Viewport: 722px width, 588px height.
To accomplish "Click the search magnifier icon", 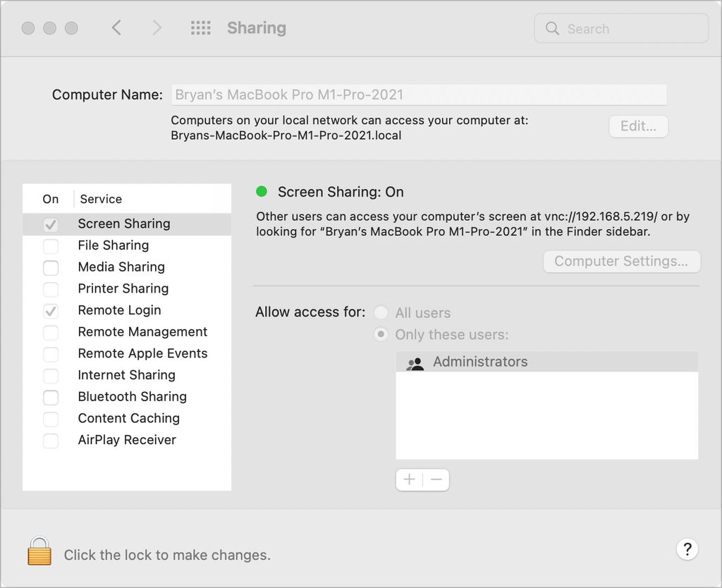I will point(553,28).
